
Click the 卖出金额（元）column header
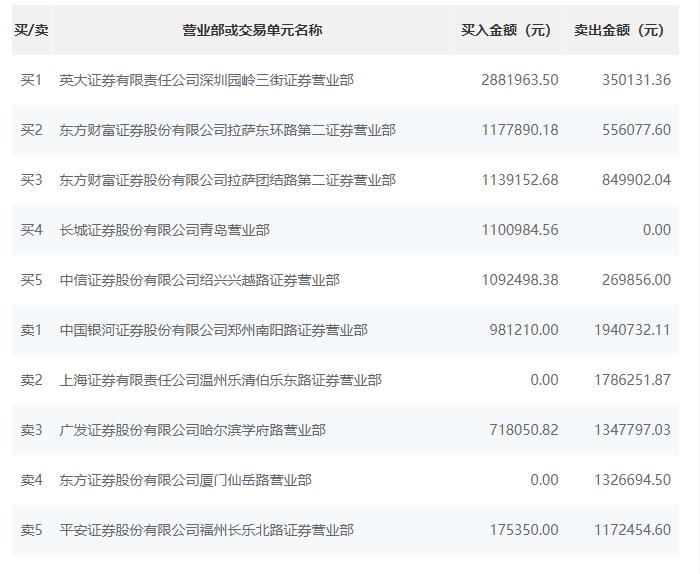[622, 30]
